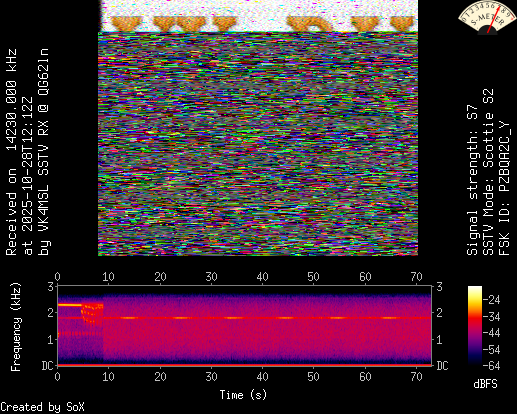Click inside the audio spectrogram plot
Image resolution: width=517 pixels, height=414 pixels.
(x=245, y=326)
